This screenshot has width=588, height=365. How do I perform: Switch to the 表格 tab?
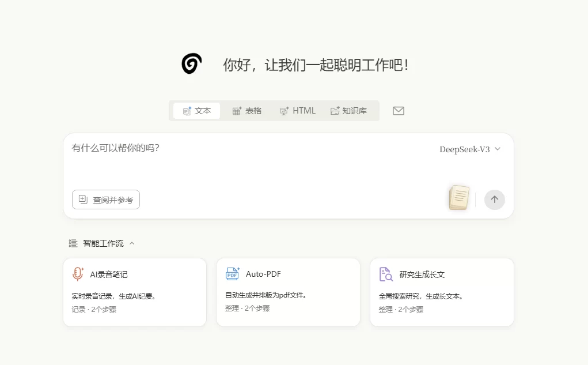[x=247, y=111]
